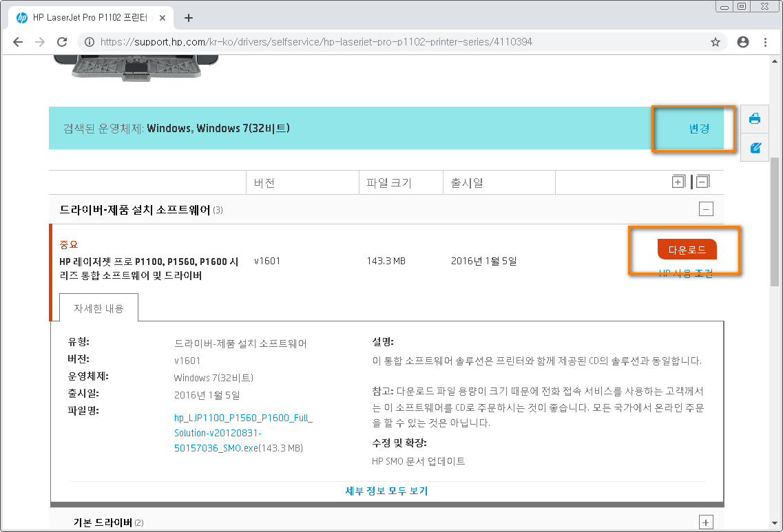Collapse all driver categories with minus icon
Viewport: 783px width, 532px height.
coord(702,182)
